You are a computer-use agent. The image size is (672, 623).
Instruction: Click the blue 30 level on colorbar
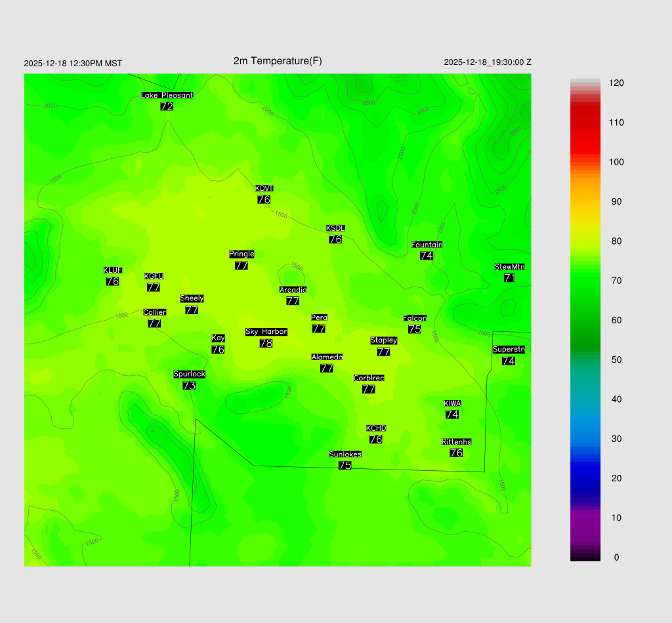point(585,439)
